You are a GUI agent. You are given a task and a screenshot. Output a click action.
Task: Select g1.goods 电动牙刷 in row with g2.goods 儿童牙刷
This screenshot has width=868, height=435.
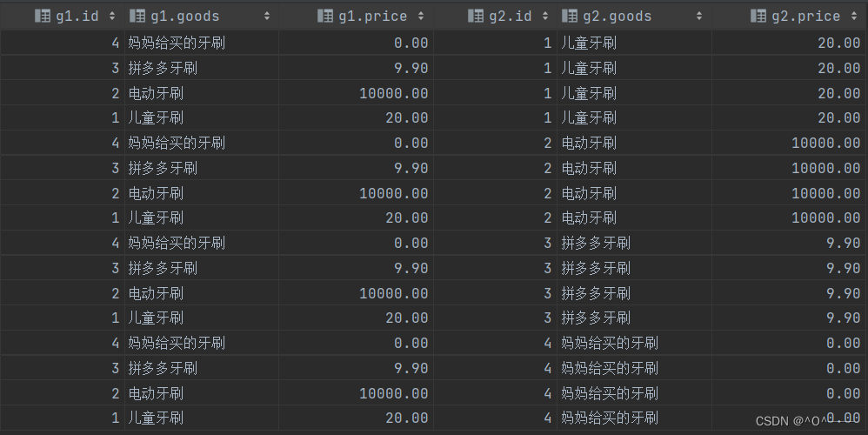pyautogui.click(x=156, y=93)
